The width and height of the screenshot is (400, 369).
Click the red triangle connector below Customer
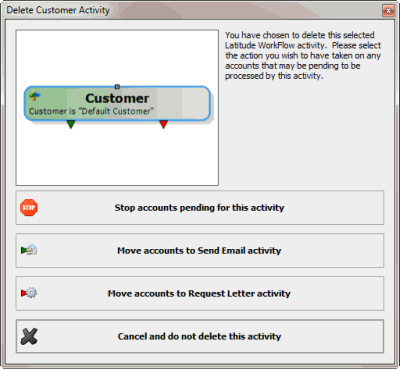coord(163,124)
